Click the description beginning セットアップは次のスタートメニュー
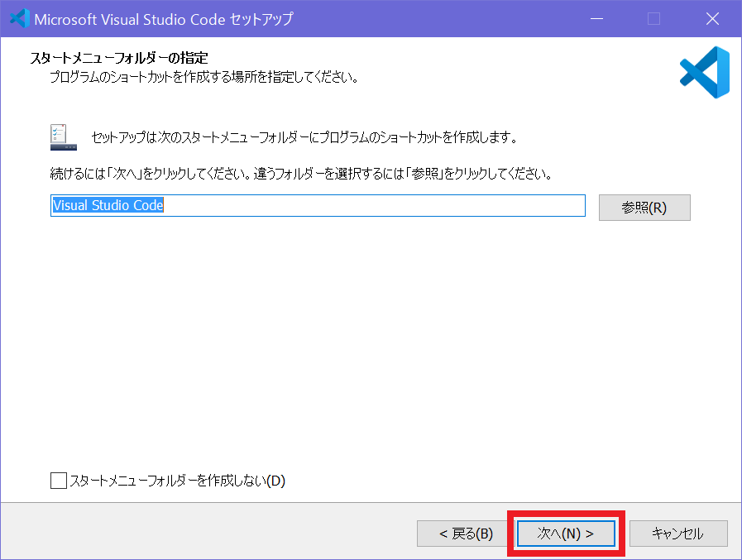Viewport: 742px width, 560px height. pyautogui.click(x=304, y=136)
